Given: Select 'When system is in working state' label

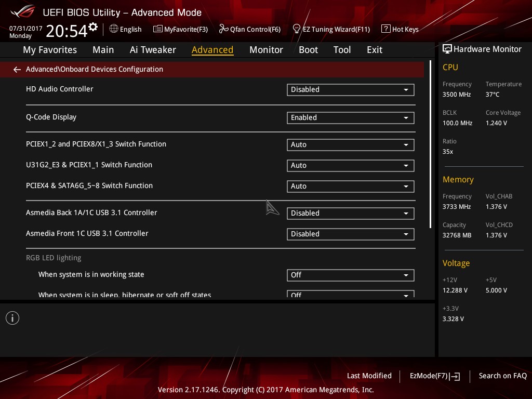Looking at the screenshot, I should (91, 274).
